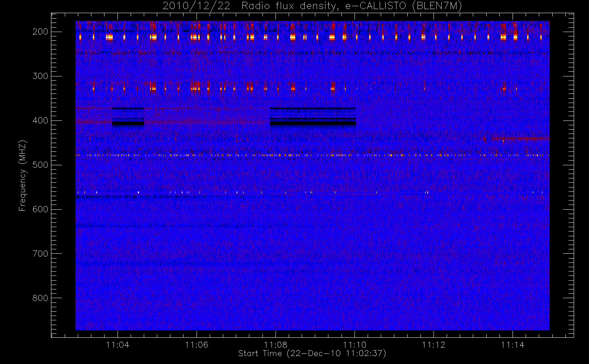Click the long black band near 11:09 at 400 MHz
The image size is (589, 364).
pos(313,123)
